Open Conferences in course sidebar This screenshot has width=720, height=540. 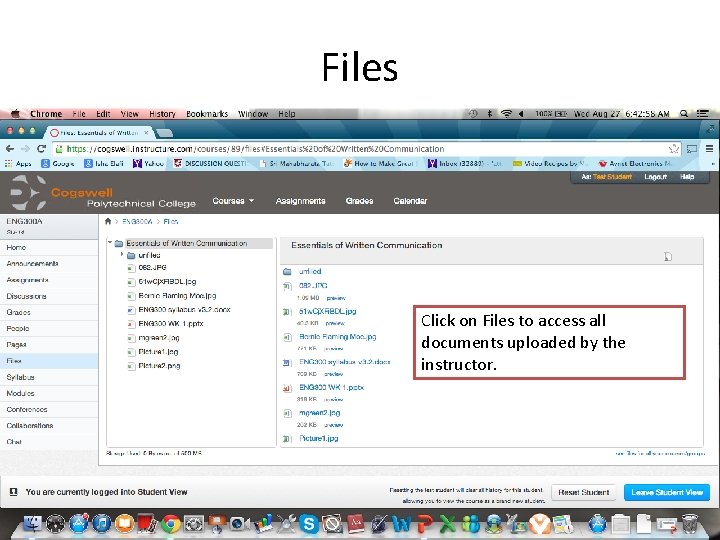[49, 409]
